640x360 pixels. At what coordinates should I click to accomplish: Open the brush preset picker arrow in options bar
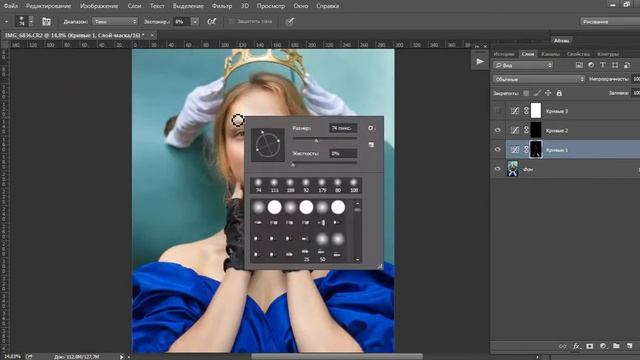[31, 21]
